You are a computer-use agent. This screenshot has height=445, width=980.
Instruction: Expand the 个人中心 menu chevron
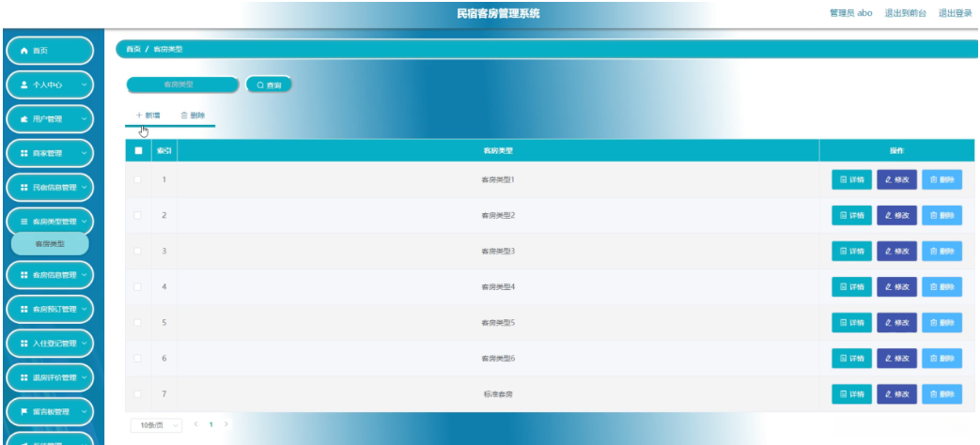[85, 84]
